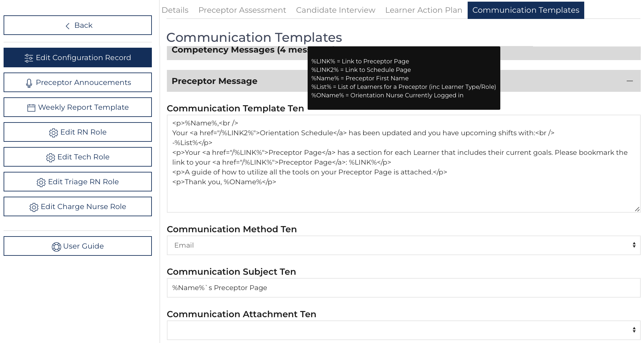Collapse Preceptor Message section with minus icon

click(x=630, y=81)
